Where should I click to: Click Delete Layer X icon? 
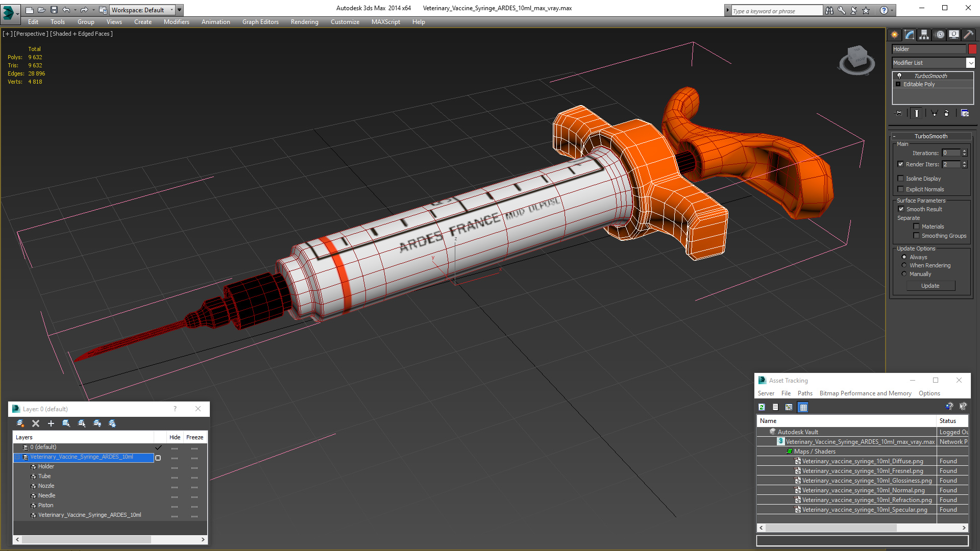pos(36,423)
